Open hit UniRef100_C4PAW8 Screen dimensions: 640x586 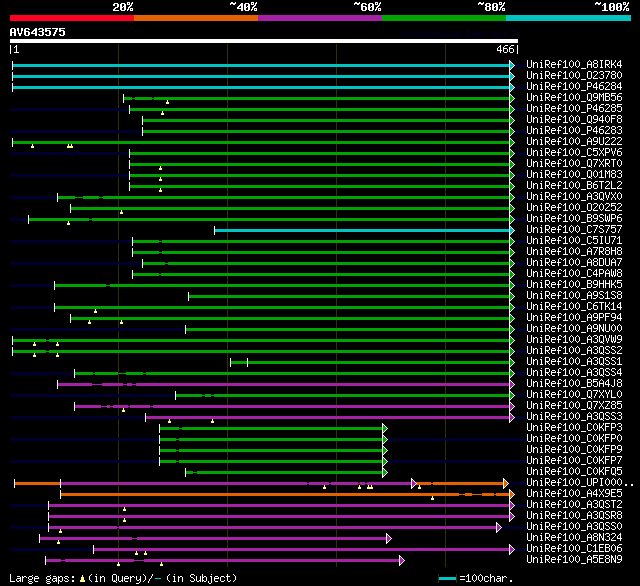tap(574, 273)
